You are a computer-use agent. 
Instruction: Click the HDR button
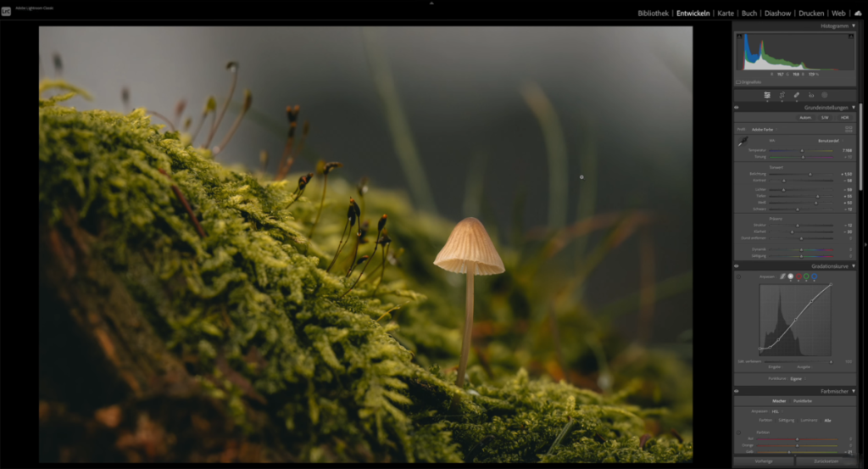tap(845, 117)
